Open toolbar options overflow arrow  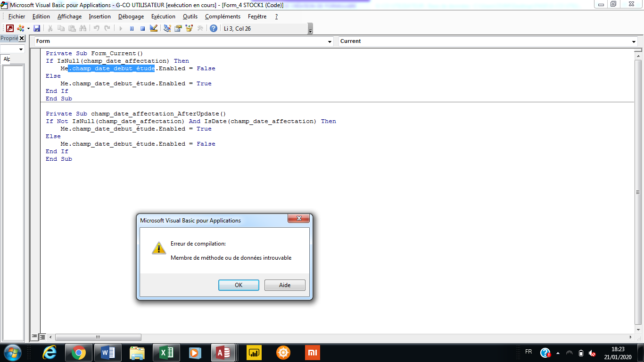[310, 29]
